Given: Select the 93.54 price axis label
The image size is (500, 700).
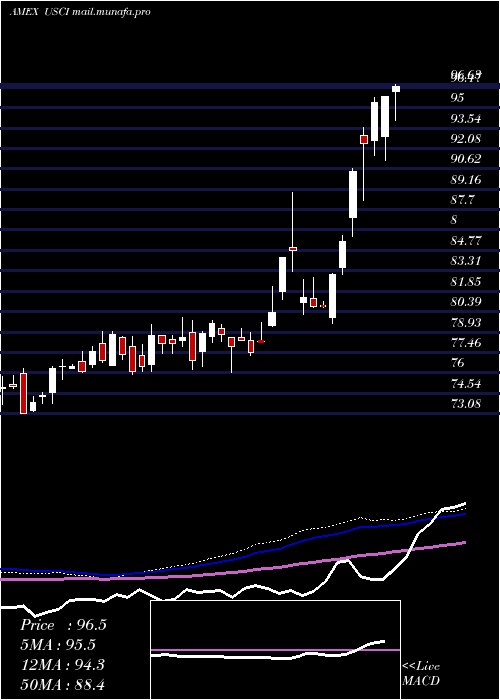Looking at the screenshot, I should coord(466,118).
